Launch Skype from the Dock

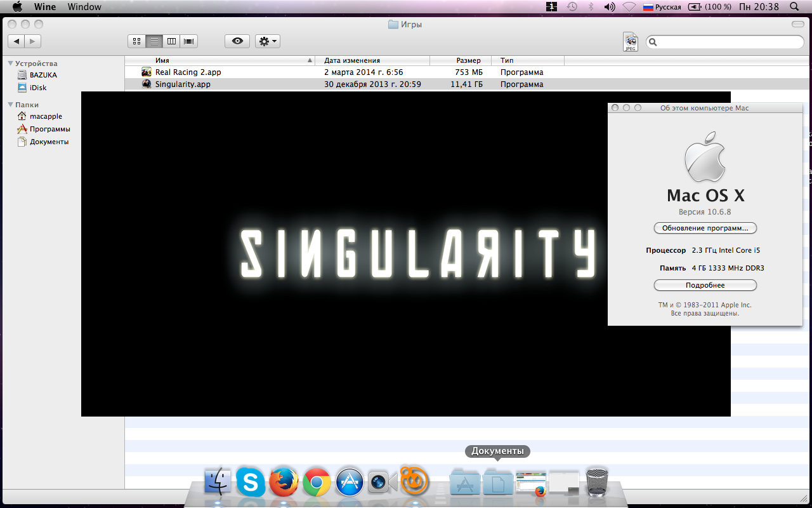[x=251, y=482]
